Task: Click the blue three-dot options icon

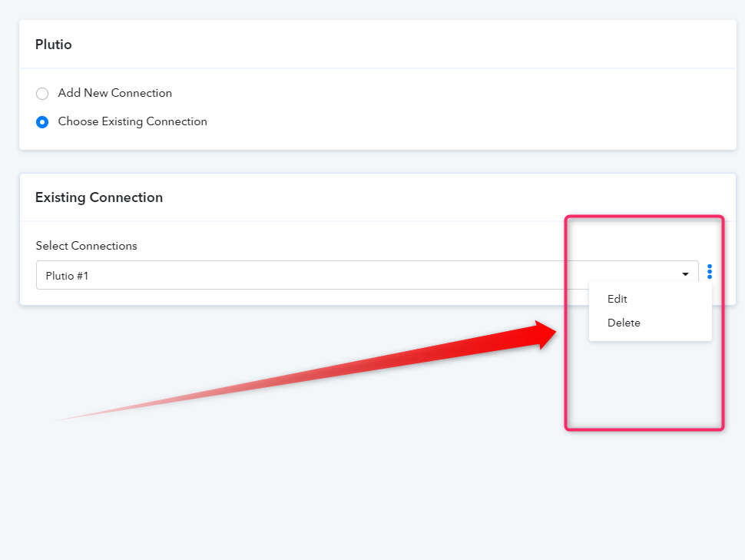Action: click(x=710, y=271)
